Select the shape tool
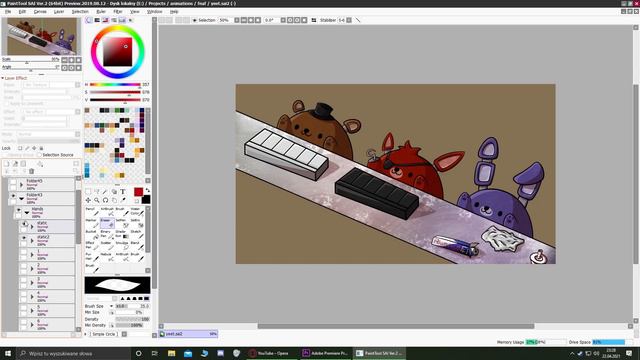640x360 pixels. (114, 191)
